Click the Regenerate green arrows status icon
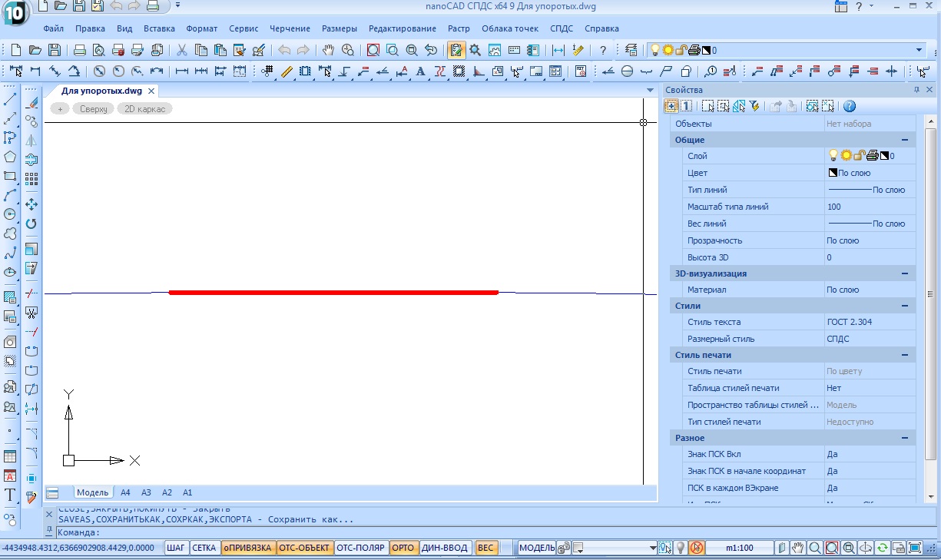Screen dimensions: 941x560 click(x=883, y=548)
